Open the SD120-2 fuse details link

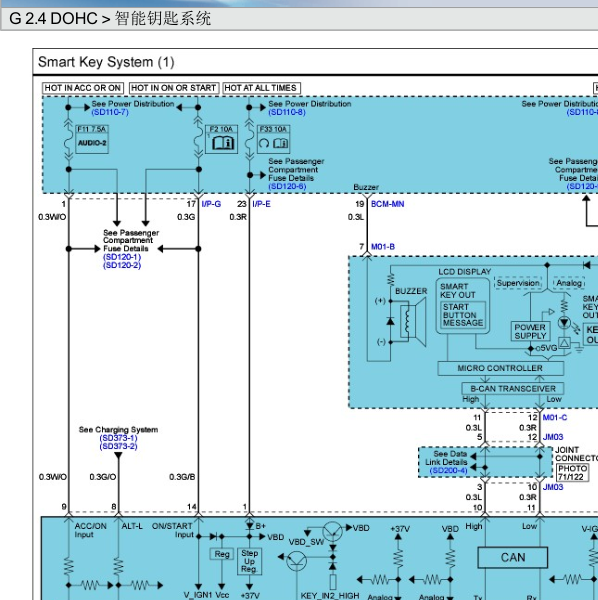tap(122, 266)
